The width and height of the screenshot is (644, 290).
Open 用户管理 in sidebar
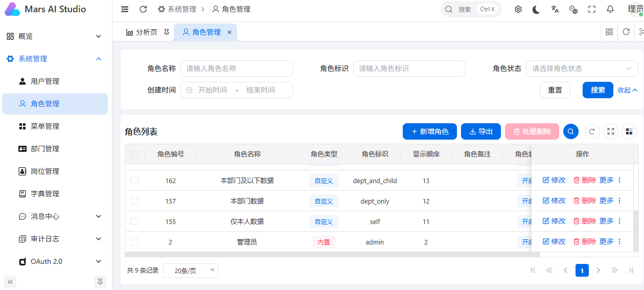[x=55, y=81]
